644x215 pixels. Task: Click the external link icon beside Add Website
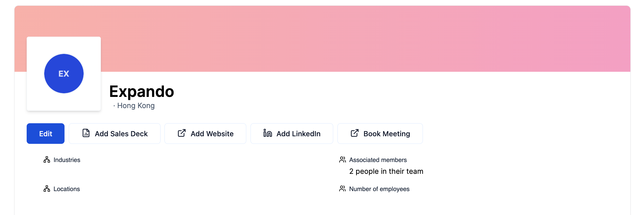182,133
